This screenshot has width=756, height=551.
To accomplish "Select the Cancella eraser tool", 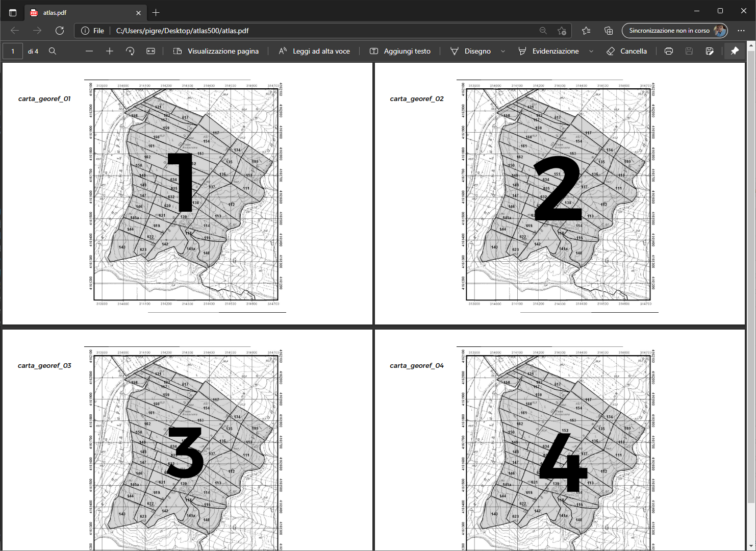I will 626,51.
